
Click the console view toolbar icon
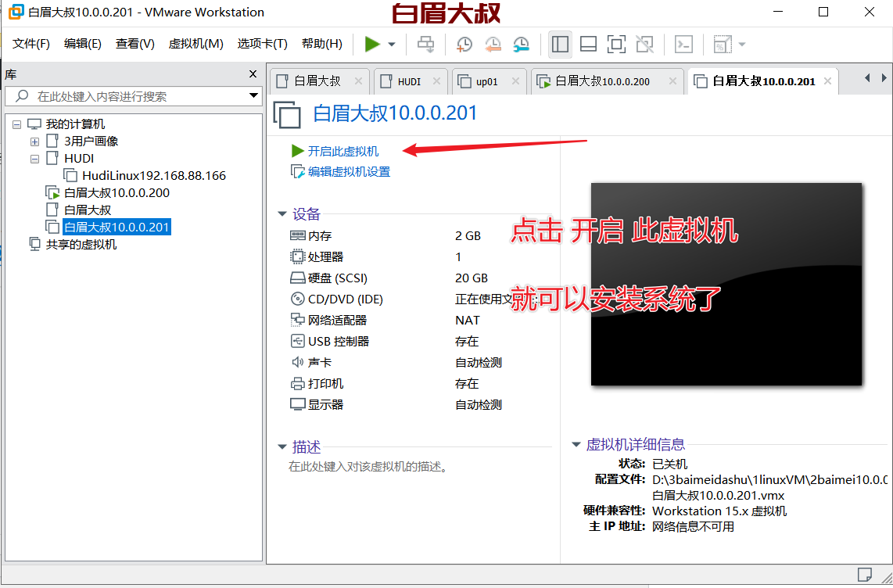coord(683,44)
